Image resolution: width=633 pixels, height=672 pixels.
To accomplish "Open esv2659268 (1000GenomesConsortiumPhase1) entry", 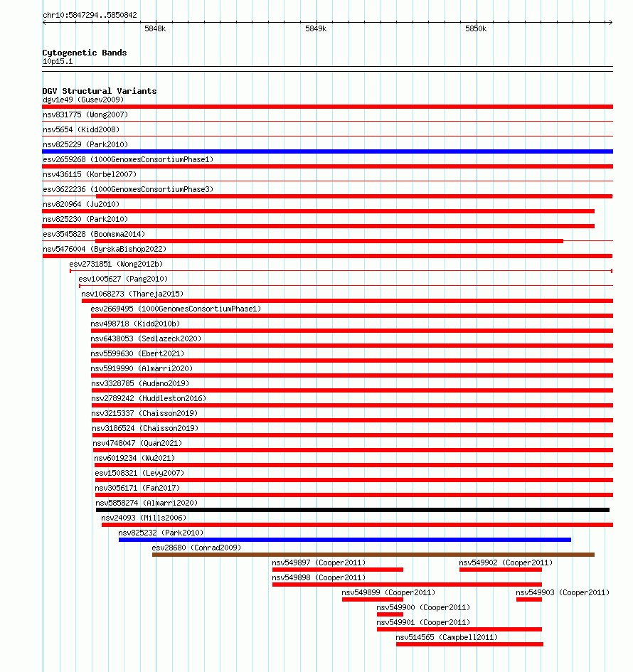I will [x=128, y=159].
